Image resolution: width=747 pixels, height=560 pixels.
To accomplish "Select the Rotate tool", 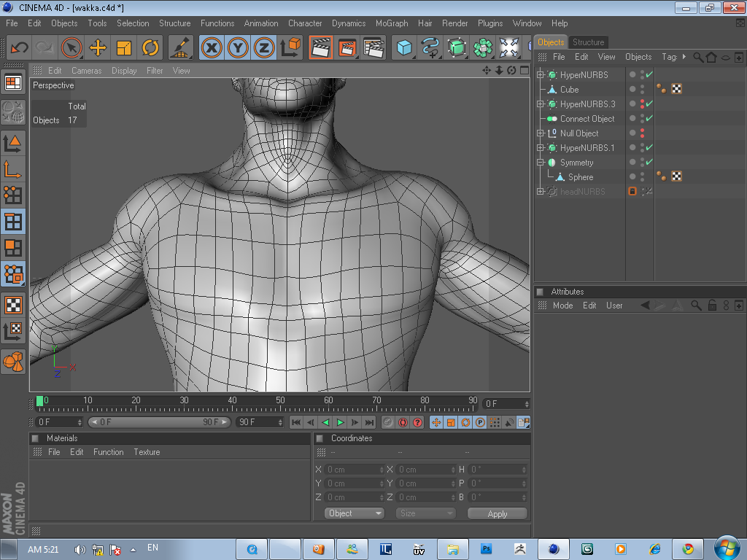I will (150, 47).
